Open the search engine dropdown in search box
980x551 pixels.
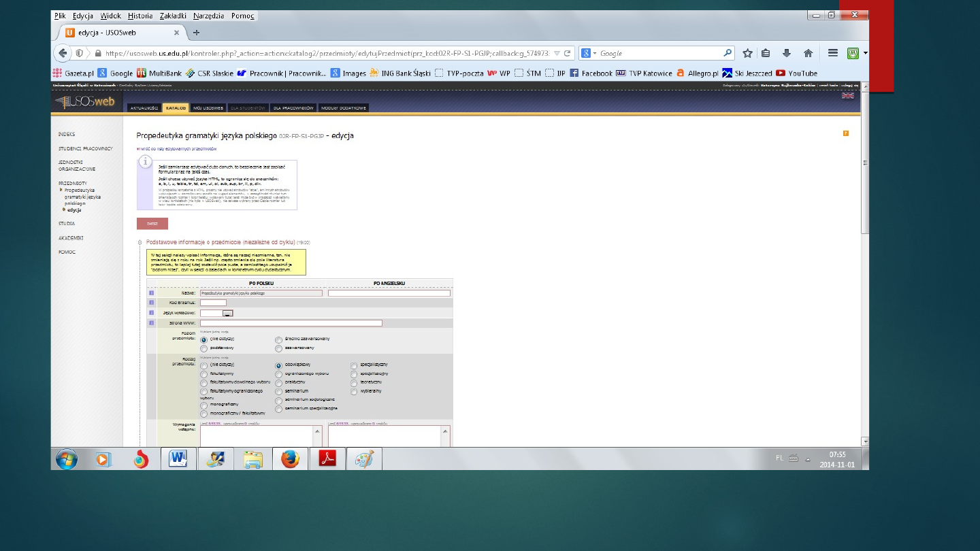pos(589,53)
